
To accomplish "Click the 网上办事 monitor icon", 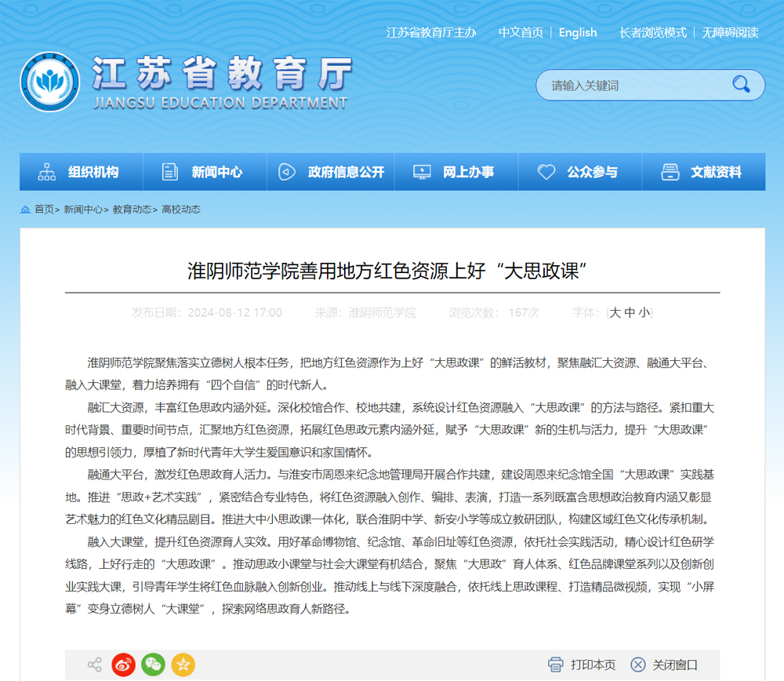I will pyautogui.click(x=422, y=172).
